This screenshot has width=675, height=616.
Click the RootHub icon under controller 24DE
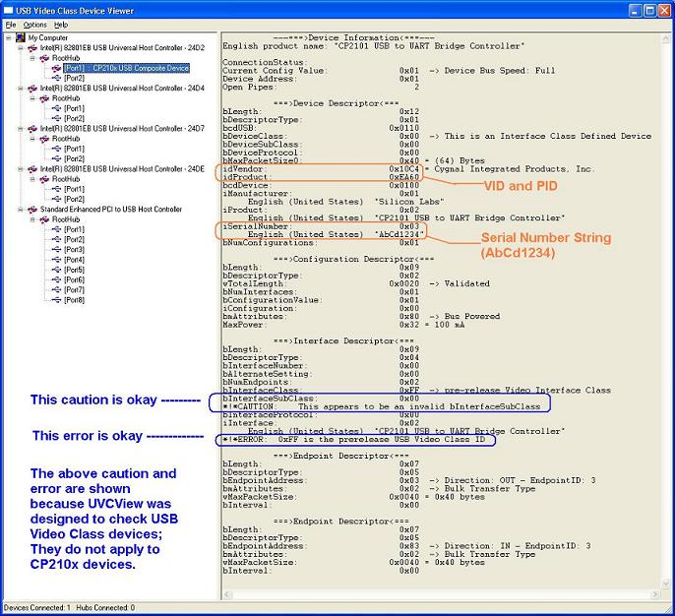tap(44, 179)
